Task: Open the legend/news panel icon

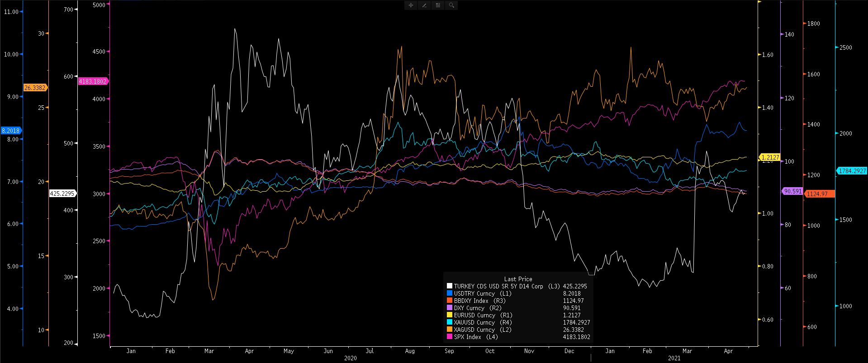Action: pos(438,5)
